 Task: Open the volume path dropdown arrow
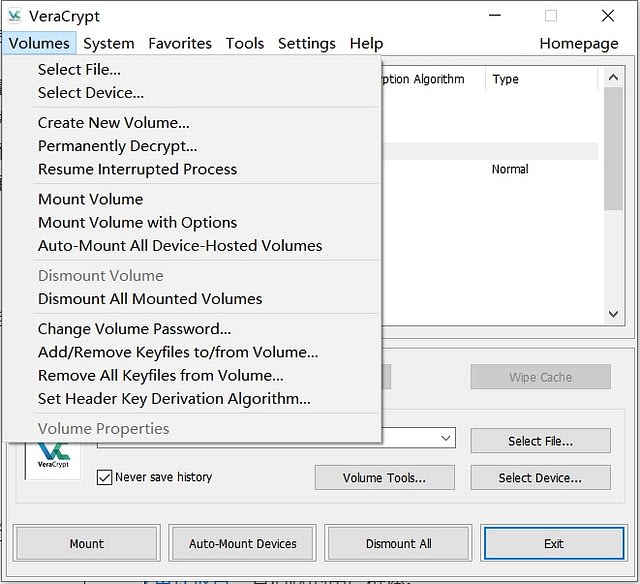(x=446, y=438)
